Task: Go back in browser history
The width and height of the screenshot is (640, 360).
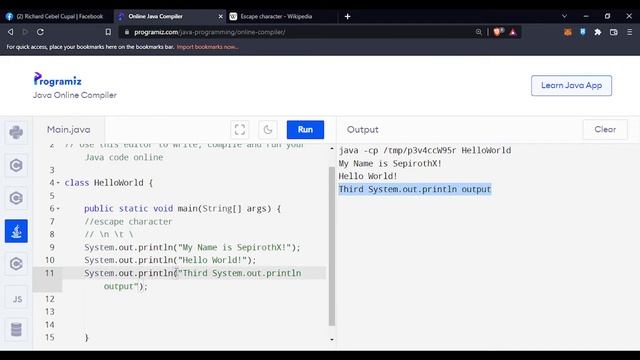Action: click(x=11, y=32)
